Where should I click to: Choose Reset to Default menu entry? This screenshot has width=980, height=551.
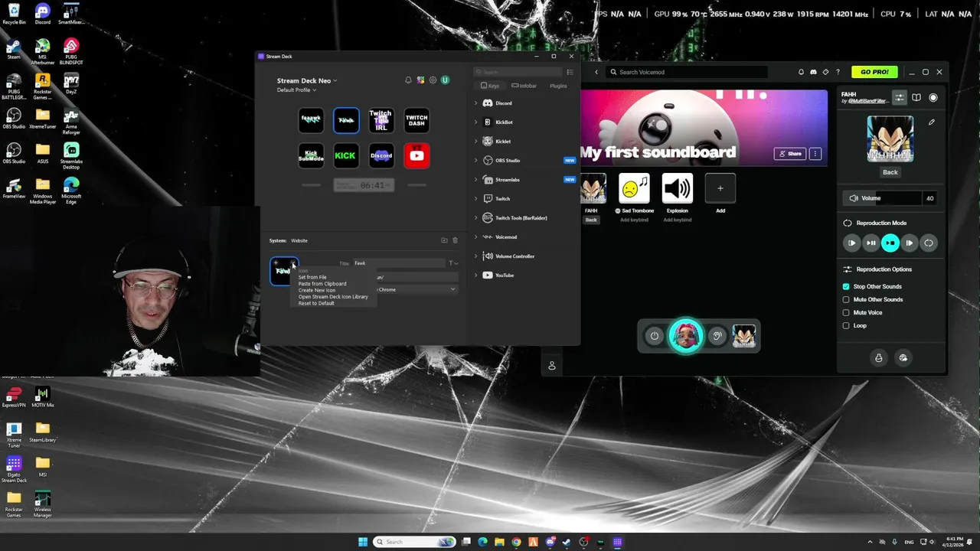click(316, 303)
